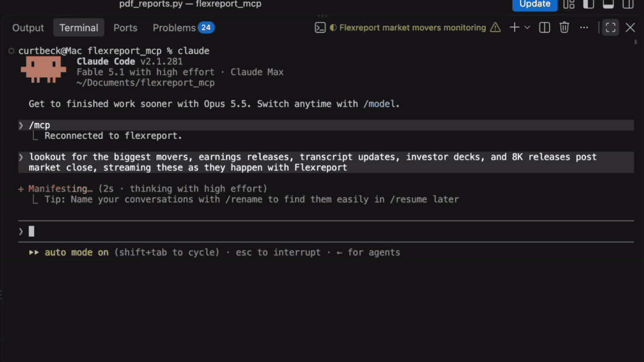Click the Manifesting… status text
The image size is (644, 362).
tap(60, 189)
